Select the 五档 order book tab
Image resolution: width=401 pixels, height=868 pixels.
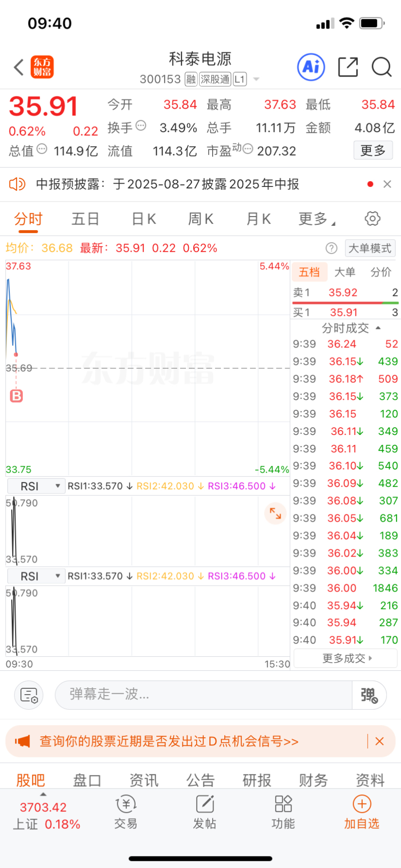pos(309,272)
